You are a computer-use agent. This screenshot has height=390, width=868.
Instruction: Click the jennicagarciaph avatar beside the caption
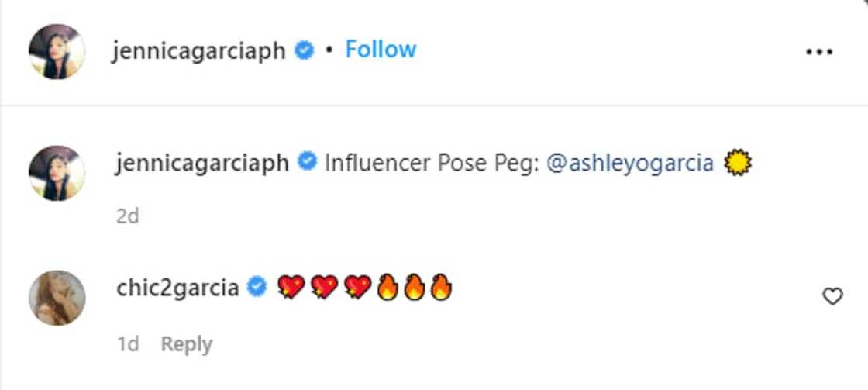(57, 173)
